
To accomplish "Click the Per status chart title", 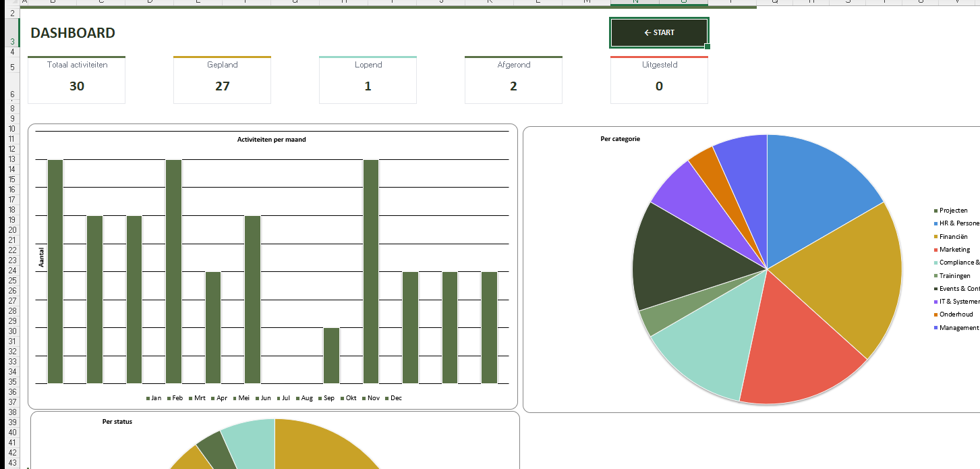I will (117, 422).
